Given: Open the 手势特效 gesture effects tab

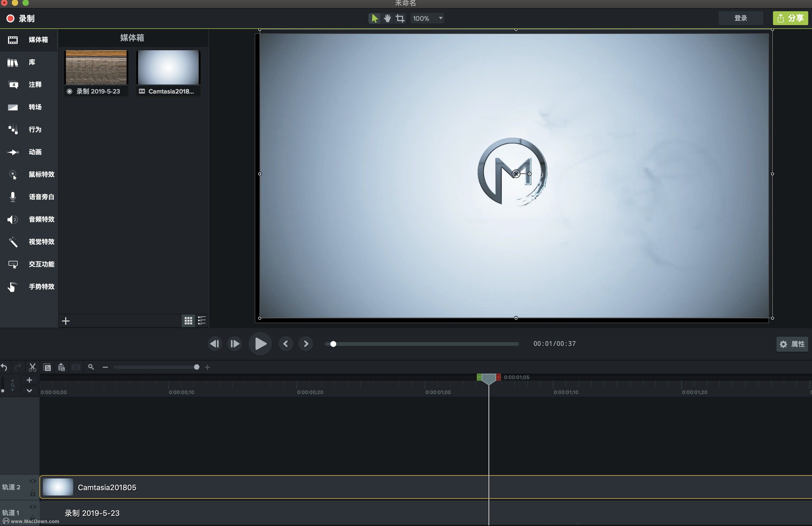Looking at the screenshot, I should click(x=29, y=287).
